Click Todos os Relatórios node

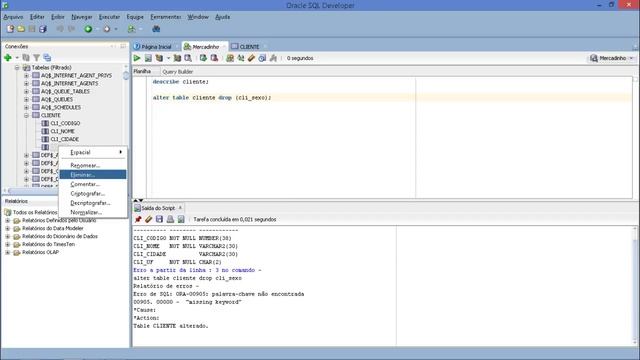[35, 213]
